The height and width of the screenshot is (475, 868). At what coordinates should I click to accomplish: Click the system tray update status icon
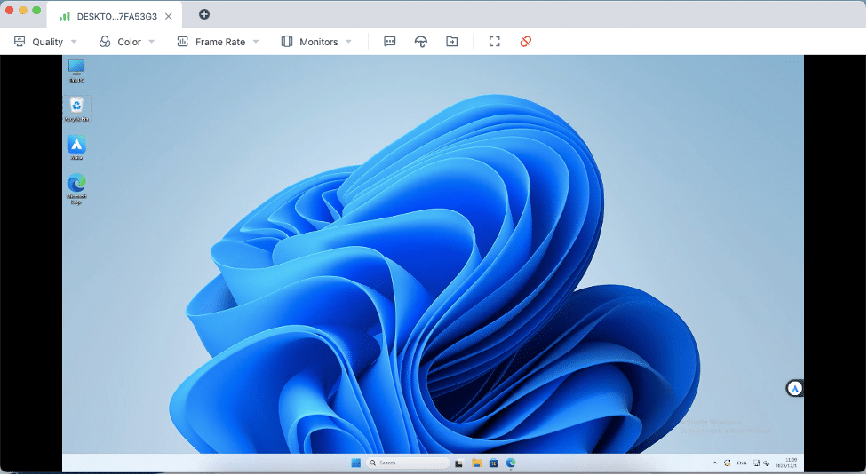(727, 463)
